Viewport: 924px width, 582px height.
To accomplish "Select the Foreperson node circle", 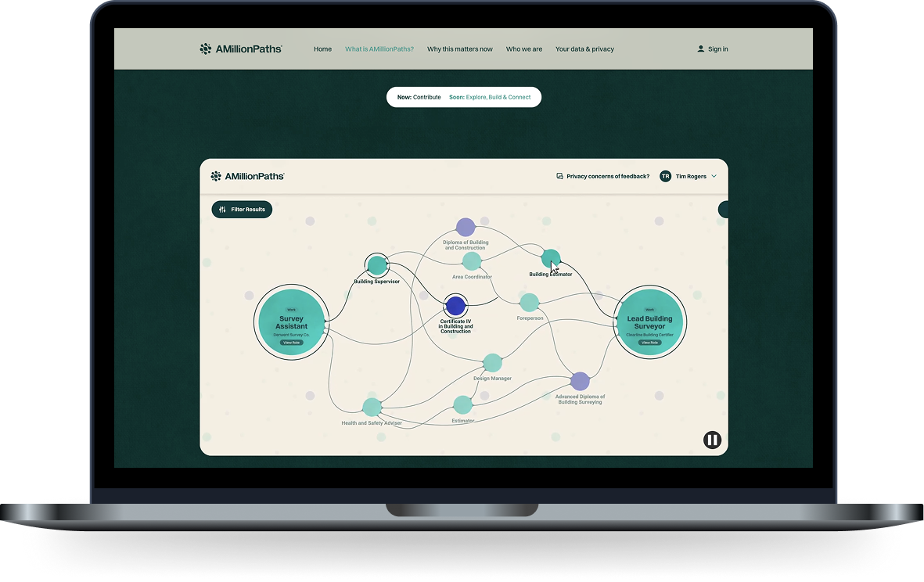I will click(529, 303).
